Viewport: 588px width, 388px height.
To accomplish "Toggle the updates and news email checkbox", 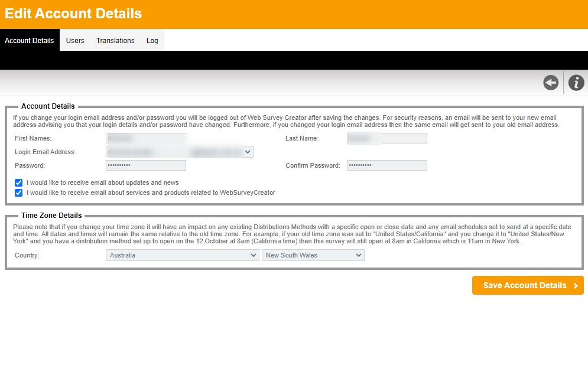I will coord(18,183).
